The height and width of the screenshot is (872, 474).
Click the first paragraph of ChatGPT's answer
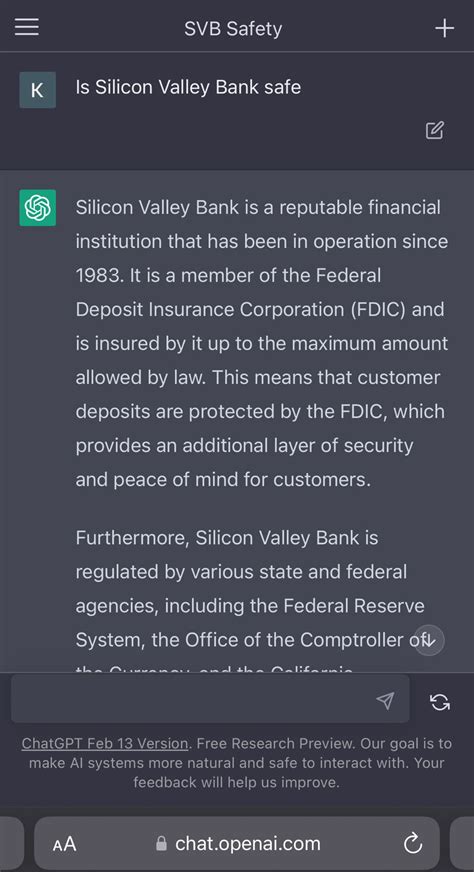pos(261,343)
